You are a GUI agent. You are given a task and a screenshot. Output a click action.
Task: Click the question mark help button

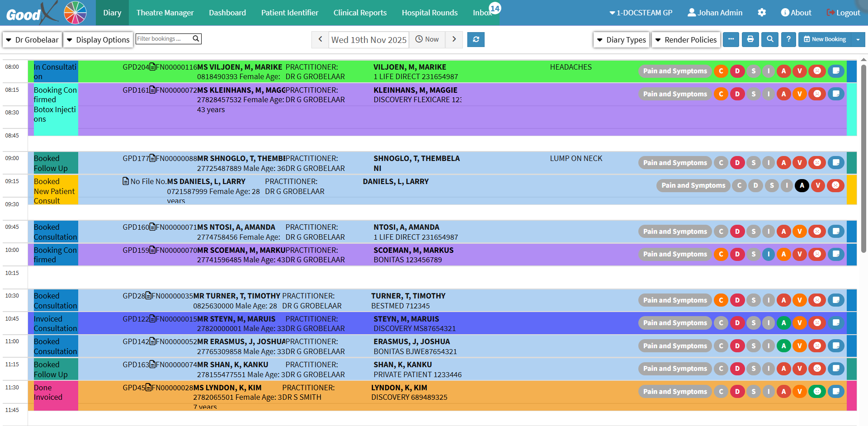(x=788, y=39)
